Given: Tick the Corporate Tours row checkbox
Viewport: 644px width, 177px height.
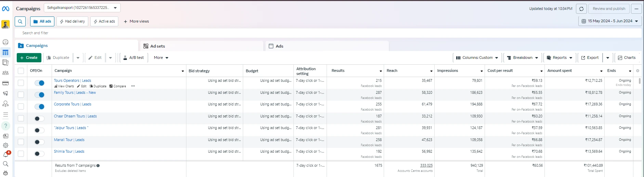Looking at the screenshot, I should coord(21,106).
